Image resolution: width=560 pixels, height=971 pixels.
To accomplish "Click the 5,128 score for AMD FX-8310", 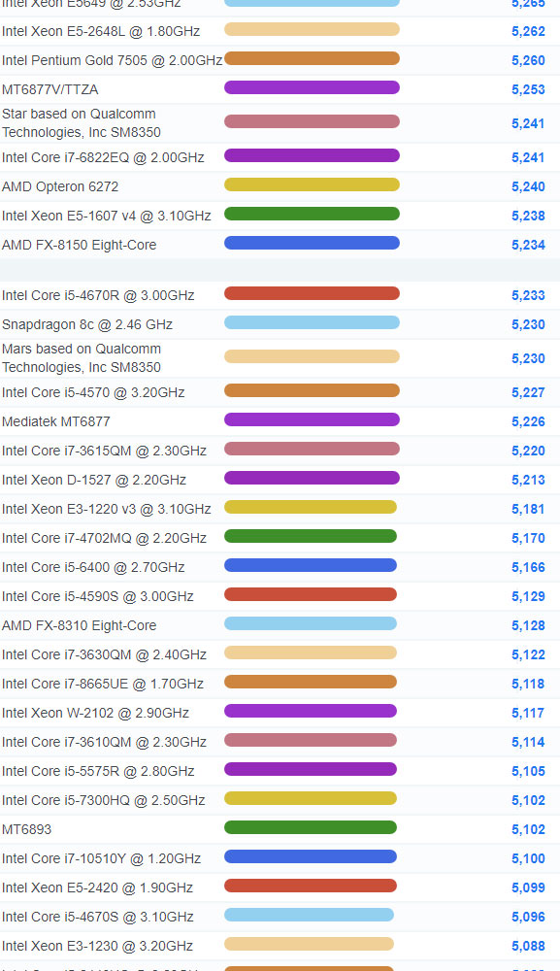I will (x=528, y=626).
